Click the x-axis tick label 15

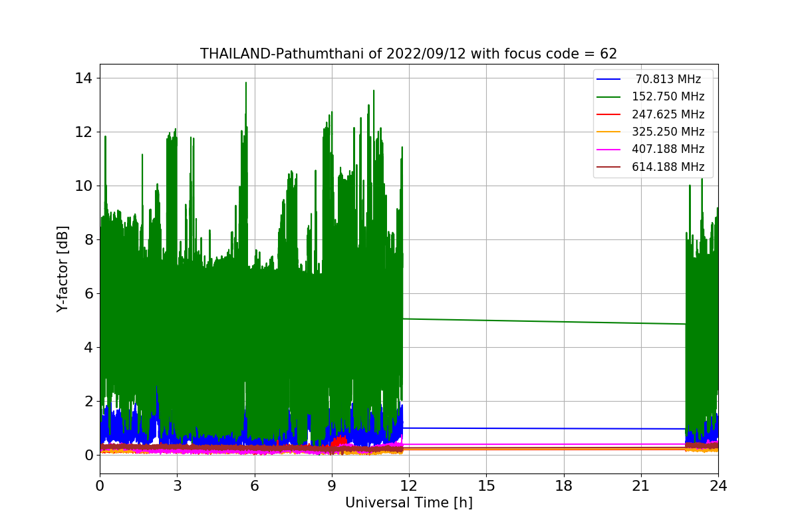(x=486, y=486)
